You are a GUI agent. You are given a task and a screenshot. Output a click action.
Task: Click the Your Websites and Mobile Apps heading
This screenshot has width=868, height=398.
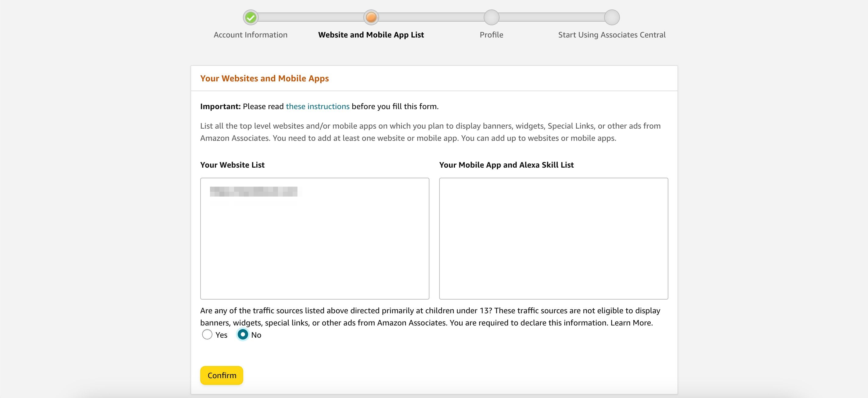point(265,78)
